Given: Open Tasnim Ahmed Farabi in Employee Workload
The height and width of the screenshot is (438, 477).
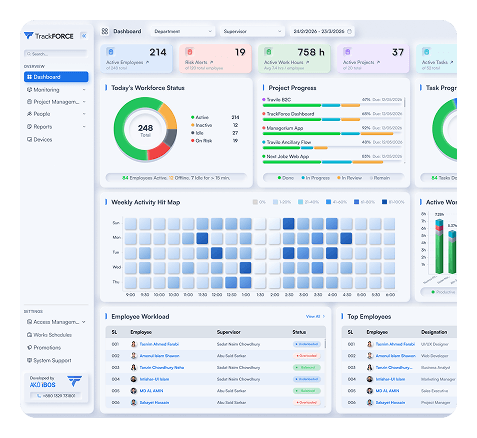Looking at the screenshot, I should pyautogui.click(x=159, y=344).
